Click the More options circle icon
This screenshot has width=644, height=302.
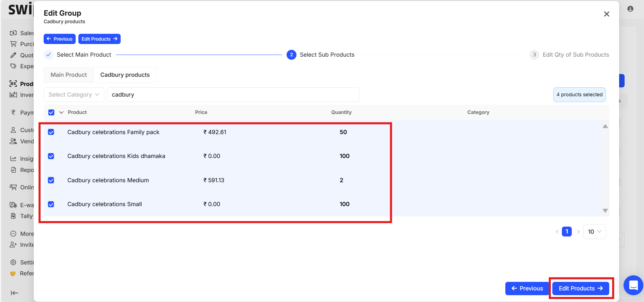point(13,233)
